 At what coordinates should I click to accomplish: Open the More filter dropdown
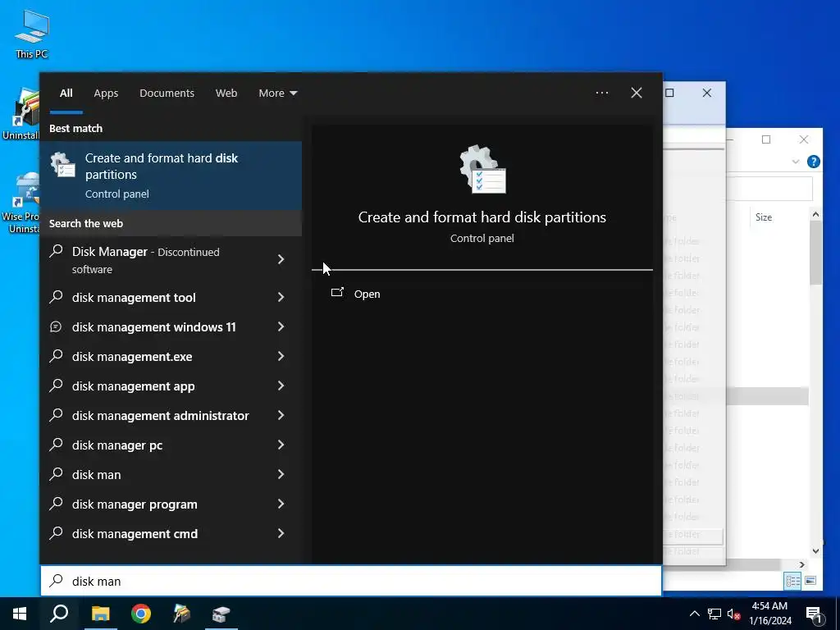pyautogui.click(x=277, y=94)
